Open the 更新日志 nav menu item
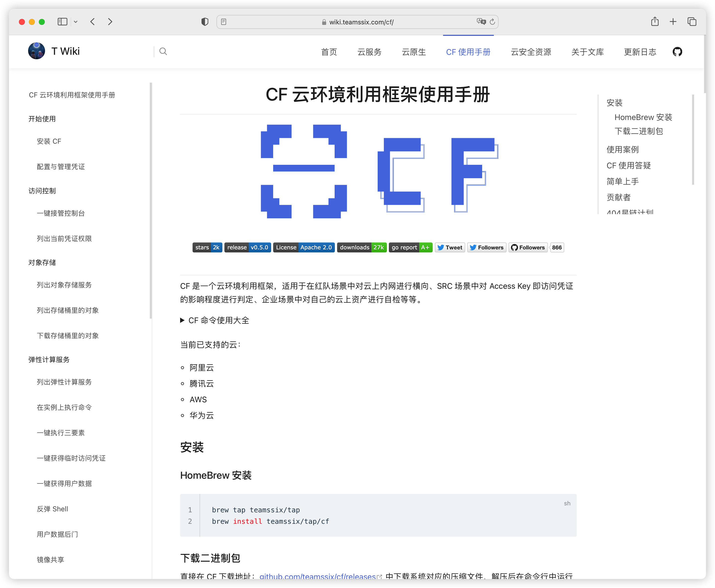 640,52
